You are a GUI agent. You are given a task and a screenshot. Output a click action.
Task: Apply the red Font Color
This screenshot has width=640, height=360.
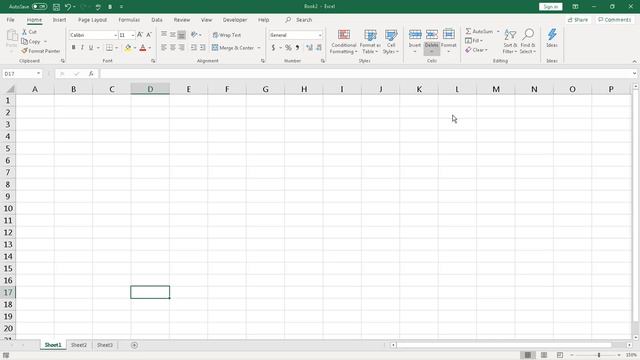click(143, 48)
